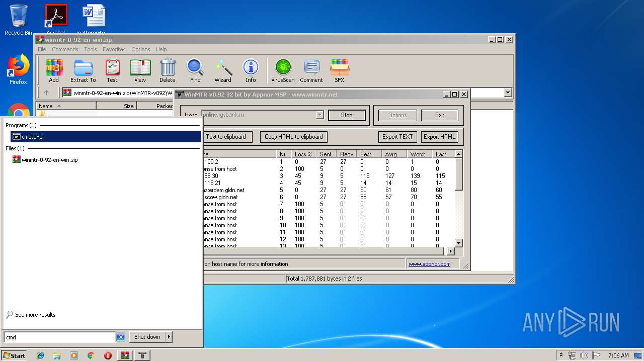
Task: Clear the search box with X icon
Action: 121,337
